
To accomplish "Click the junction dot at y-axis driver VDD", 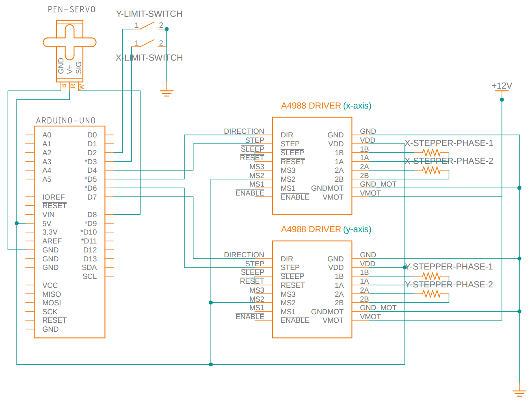I will click(x=405, y=267).
